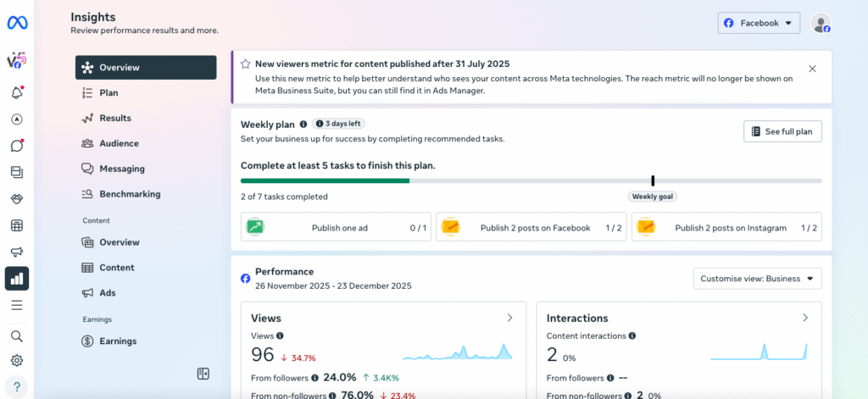Select the Publish one ad task
The height and width of the screenshot is (399, 868).
click(337, 228)
